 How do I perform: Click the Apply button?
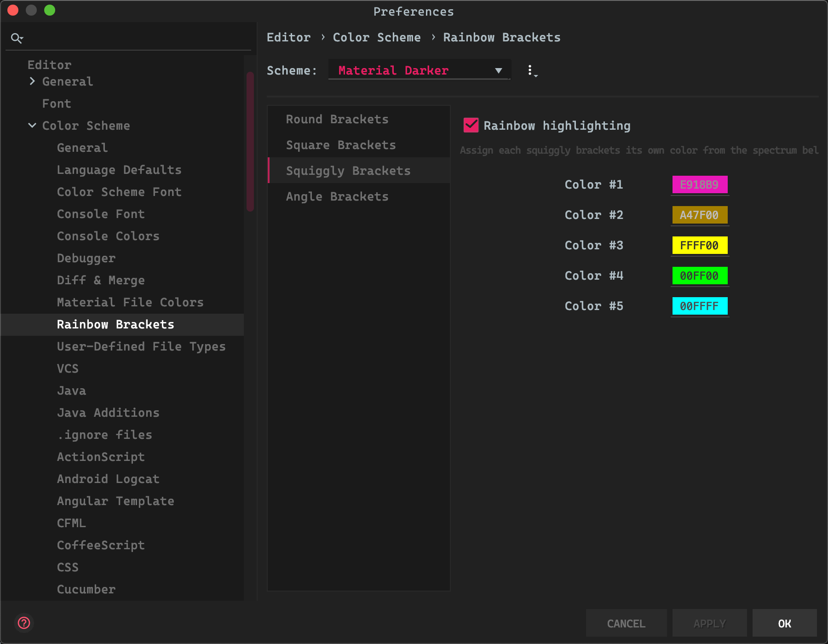tap(709, 623)
